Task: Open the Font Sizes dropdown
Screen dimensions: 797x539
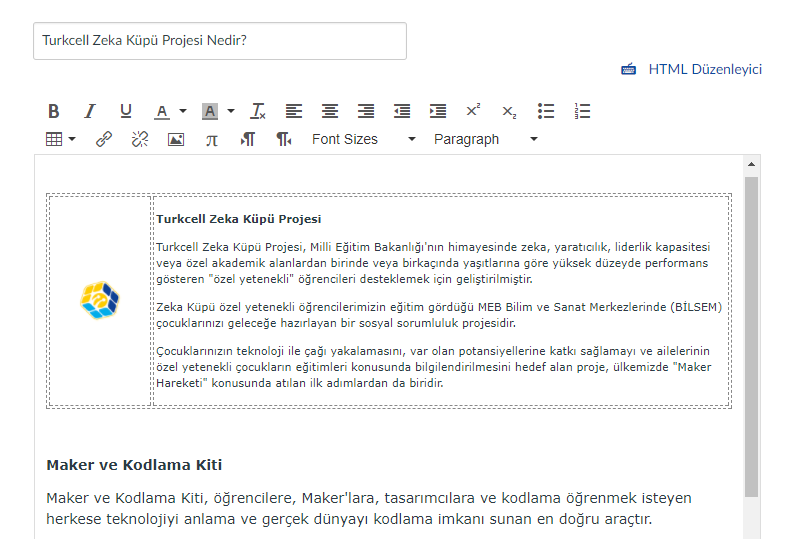Action: click(x=363, y=139)
